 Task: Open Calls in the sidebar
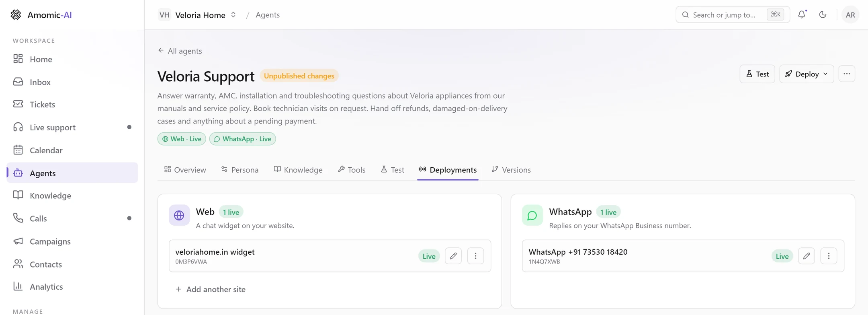pyautogui.click(x=72, y=218)
